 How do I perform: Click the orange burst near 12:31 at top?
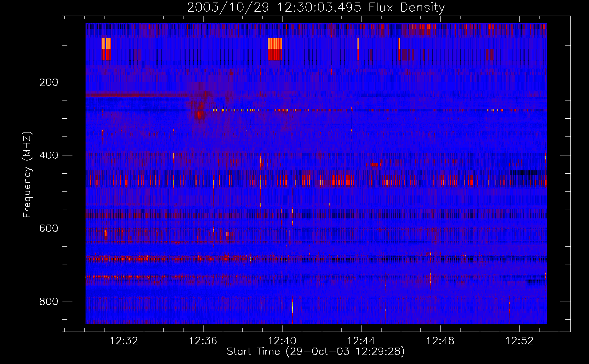106,43
